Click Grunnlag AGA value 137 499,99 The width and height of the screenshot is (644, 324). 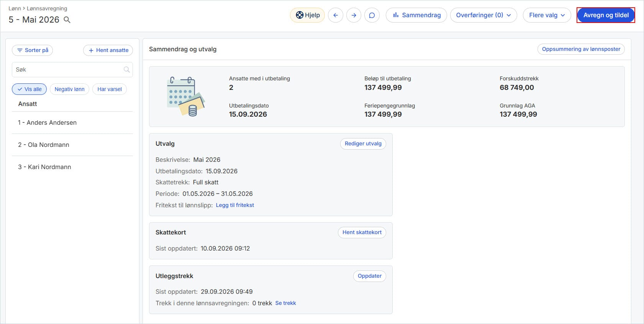coord(518,114)
